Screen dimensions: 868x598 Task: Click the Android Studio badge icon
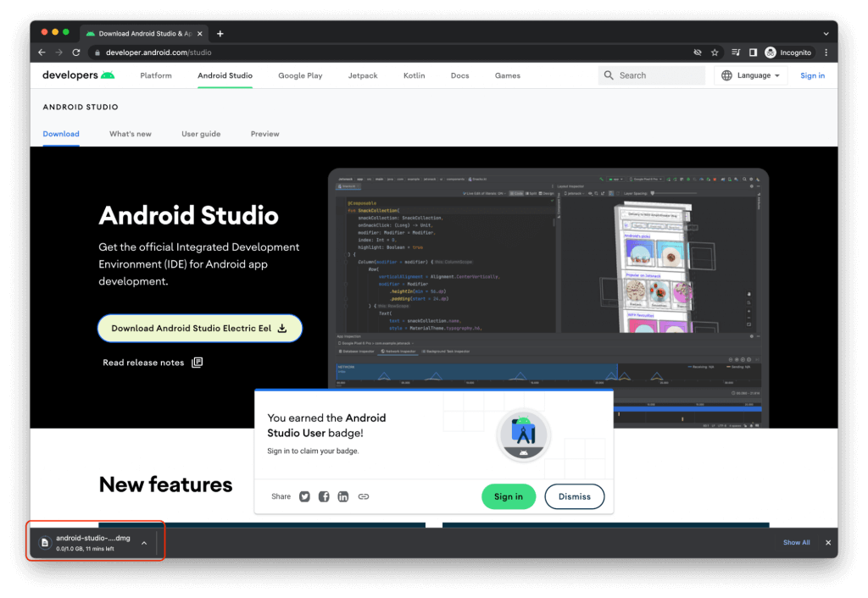pos(523,437)
